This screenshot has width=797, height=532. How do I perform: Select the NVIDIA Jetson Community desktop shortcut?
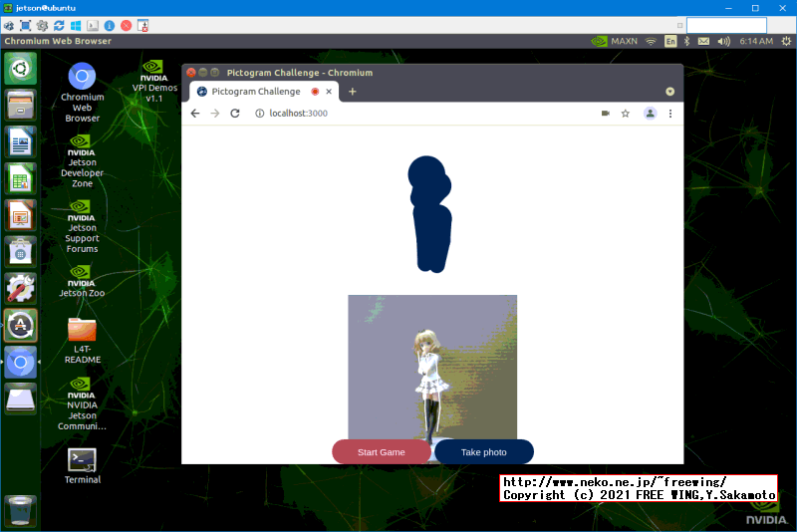click(x=82, y=403)
